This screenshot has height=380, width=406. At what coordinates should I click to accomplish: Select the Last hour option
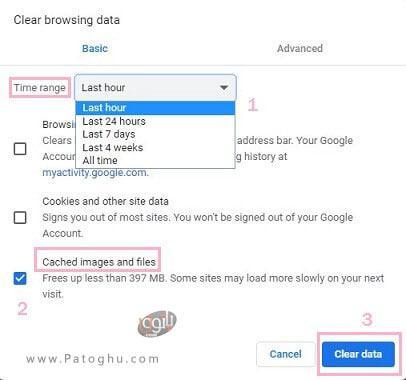[x=155, y=108]
